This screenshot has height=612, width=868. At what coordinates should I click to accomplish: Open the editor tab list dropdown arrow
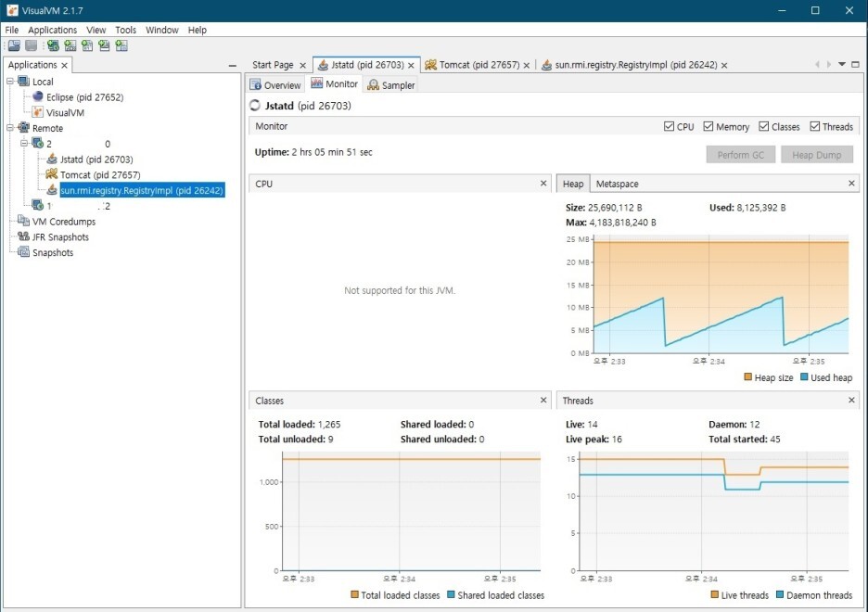pyautogui.click(x=842, y=64)
